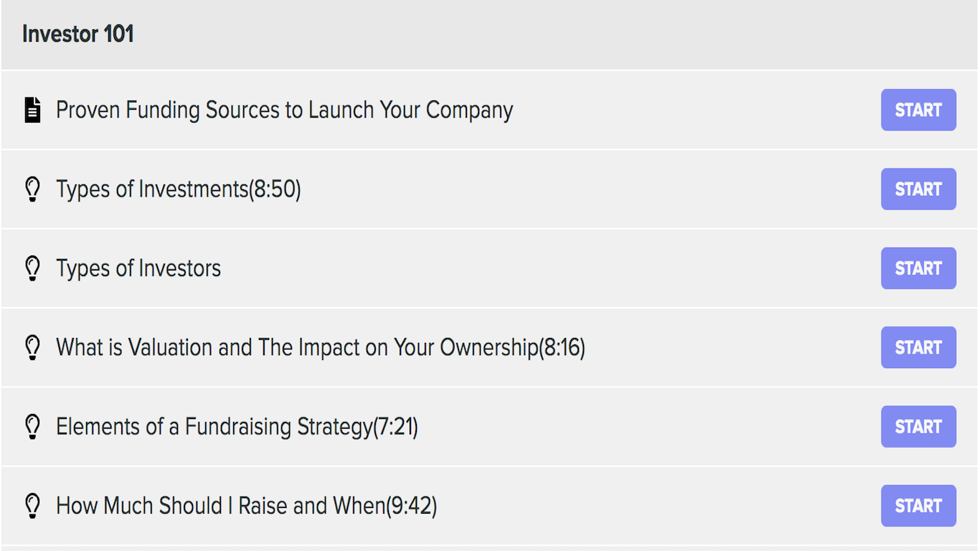This screenshot has width=980, height=551.
Task: Open Proven Funding Sources to Launch Your Company title
Action: [284, 110]
